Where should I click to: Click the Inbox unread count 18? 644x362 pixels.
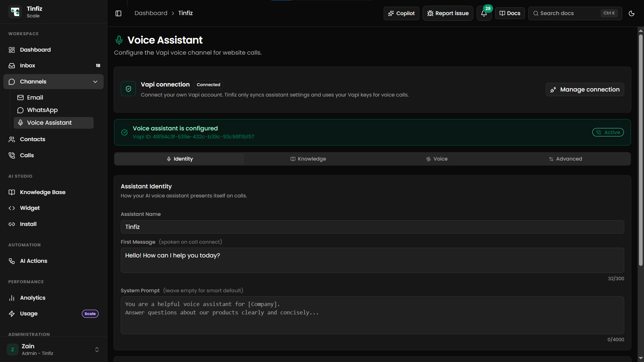pos(98,66)
